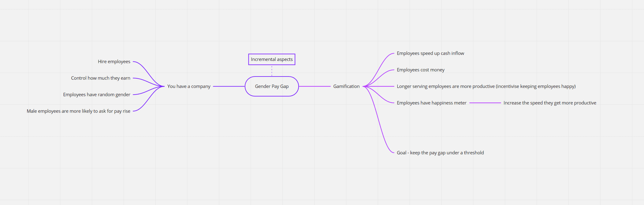Select line joining company node to Gender Pay Gap

(229, 86)
